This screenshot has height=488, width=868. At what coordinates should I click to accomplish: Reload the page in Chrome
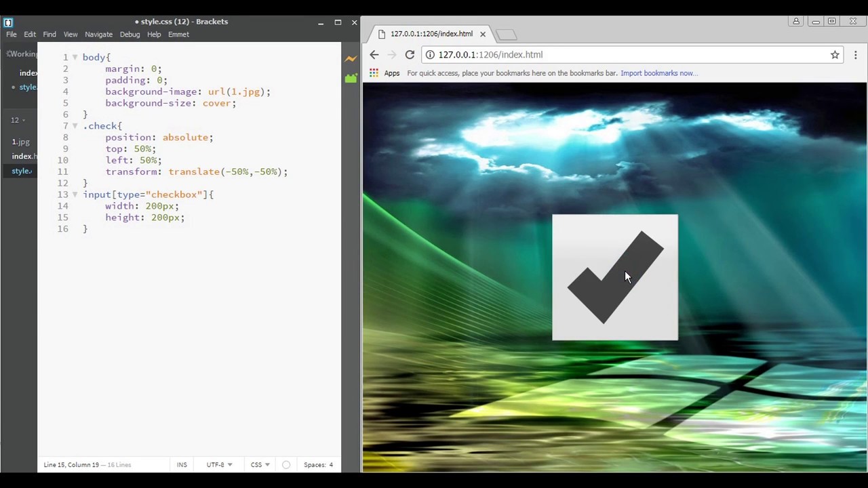point(410,55)
